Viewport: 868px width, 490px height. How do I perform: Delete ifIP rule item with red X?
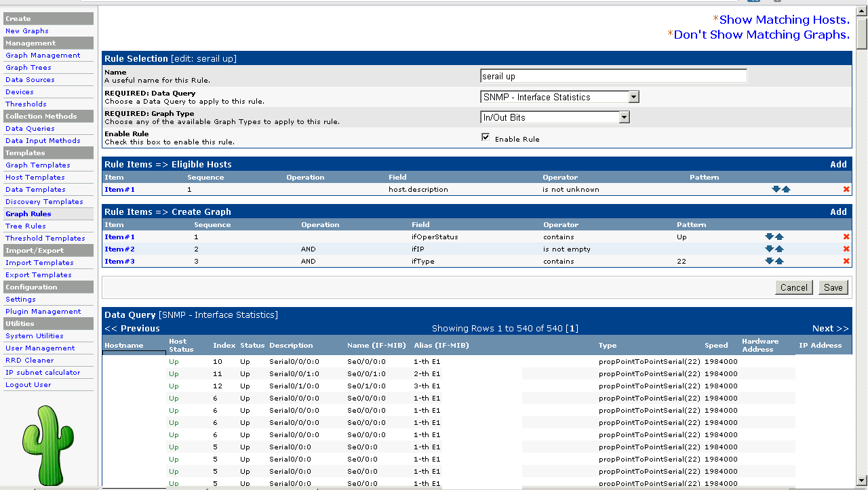click(x=846, y=249)
